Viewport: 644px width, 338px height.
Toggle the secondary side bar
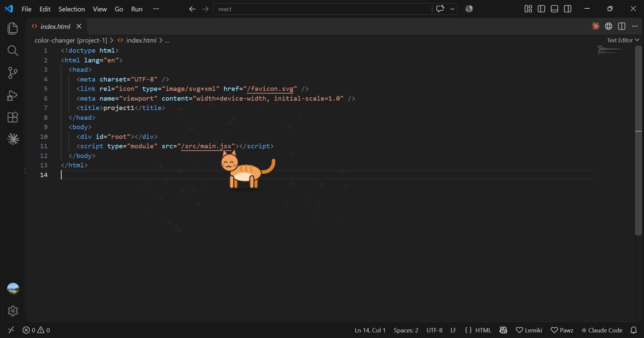(568, 9)
